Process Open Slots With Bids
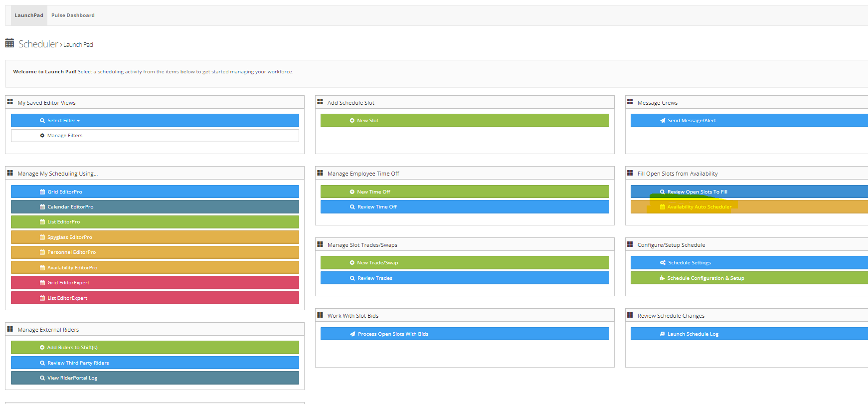This screenshot has width=868, height=404. point(464,334)
